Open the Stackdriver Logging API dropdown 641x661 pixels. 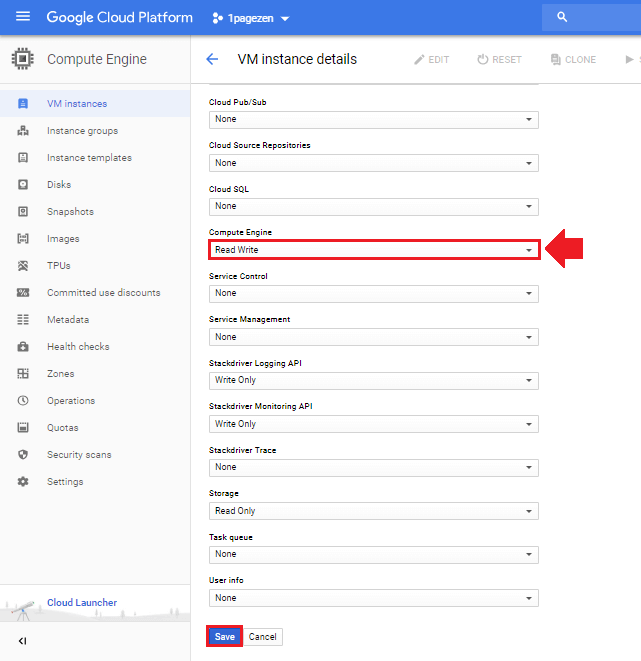(373, 381)
